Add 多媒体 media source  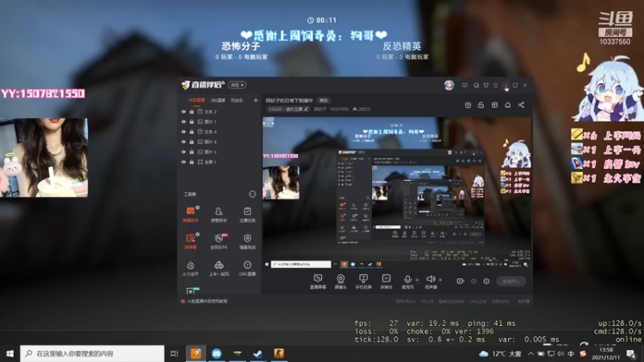(386, 282)
